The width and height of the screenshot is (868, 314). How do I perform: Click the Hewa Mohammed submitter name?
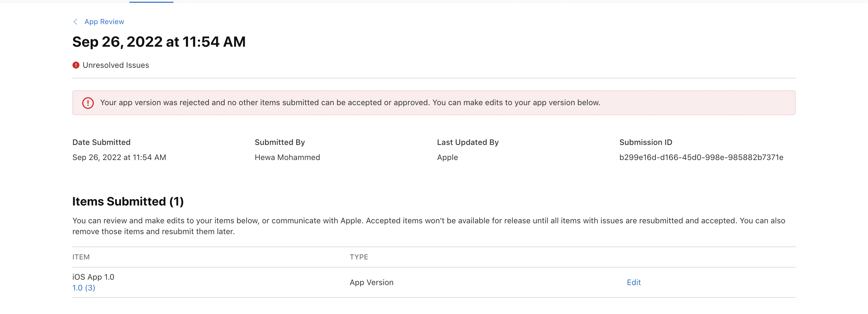tap(287, 157)
